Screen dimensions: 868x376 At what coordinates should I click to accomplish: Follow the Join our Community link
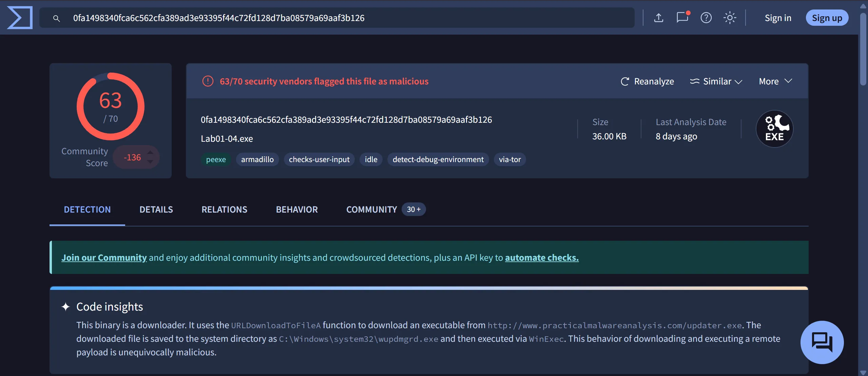[x=104, y=258]
